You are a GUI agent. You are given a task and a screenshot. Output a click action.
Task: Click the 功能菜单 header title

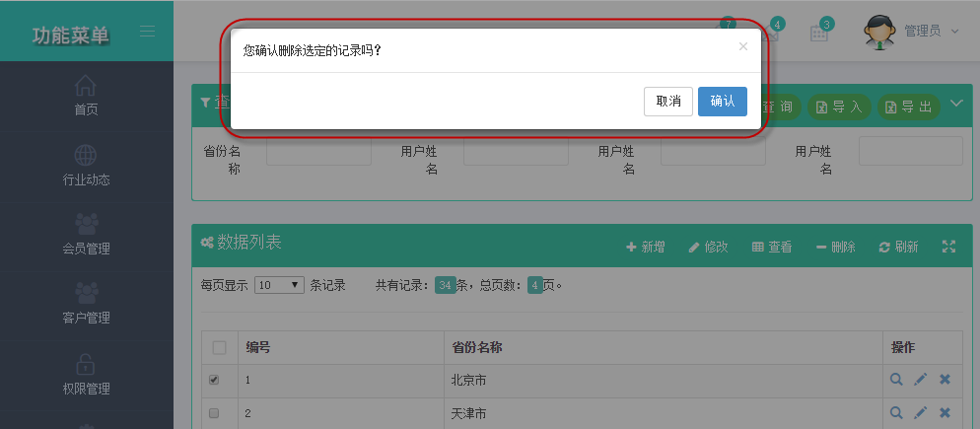pyautogui.click(x=71, y=36)
